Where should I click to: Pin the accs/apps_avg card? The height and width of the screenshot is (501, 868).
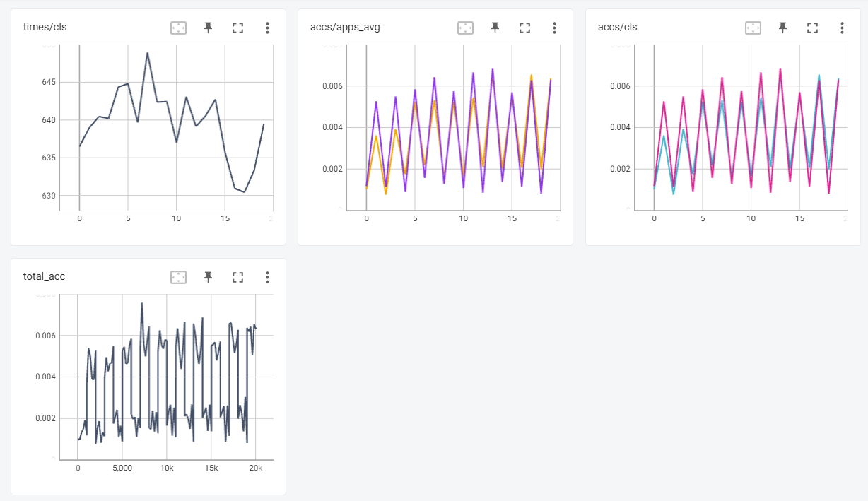(x=495, y=28)
